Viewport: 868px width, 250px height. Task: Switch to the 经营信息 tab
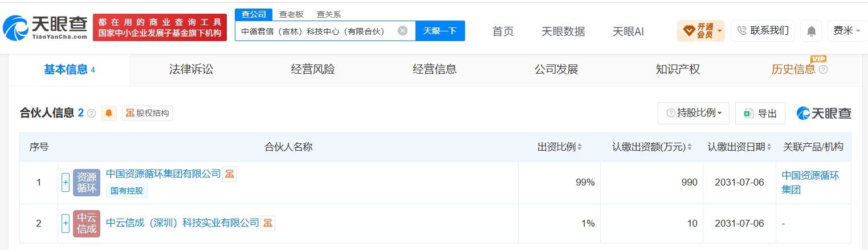tap(434, 70)
